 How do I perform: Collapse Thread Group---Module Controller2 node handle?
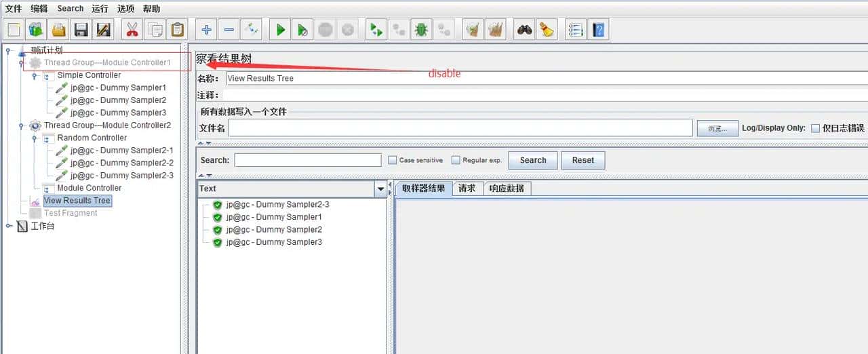(21, 125)
